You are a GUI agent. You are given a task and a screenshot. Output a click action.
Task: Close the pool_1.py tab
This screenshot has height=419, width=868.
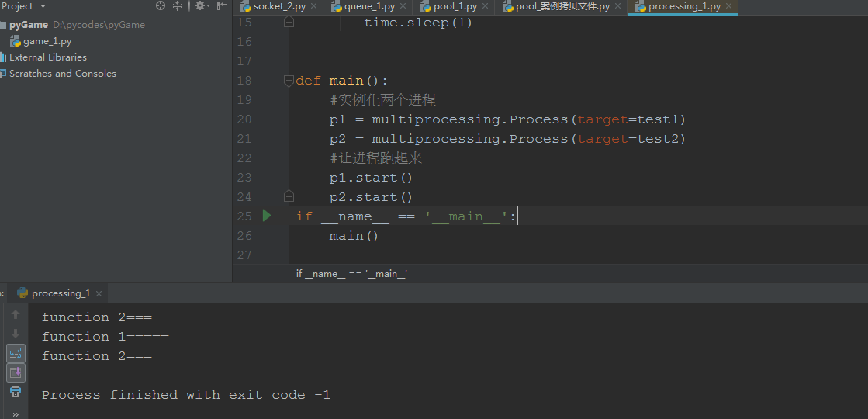point(485,7)
